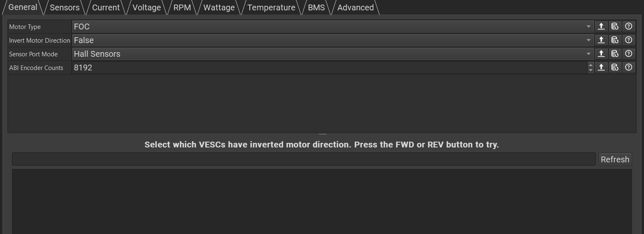
Task: Increase ABI Encoder Counts with up arrow
Action: (x=590, y=65)
